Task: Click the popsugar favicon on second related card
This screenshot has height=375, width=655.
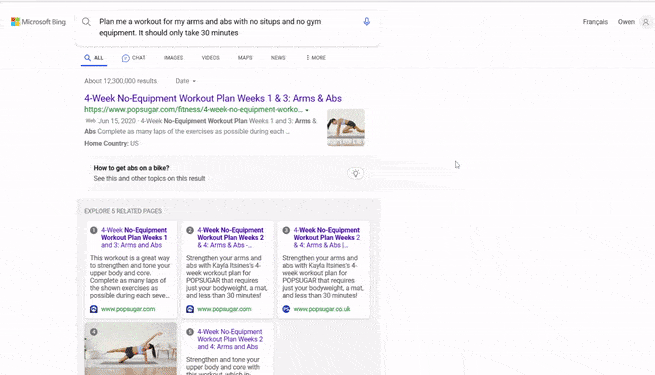Action: (x=190, y=309)
